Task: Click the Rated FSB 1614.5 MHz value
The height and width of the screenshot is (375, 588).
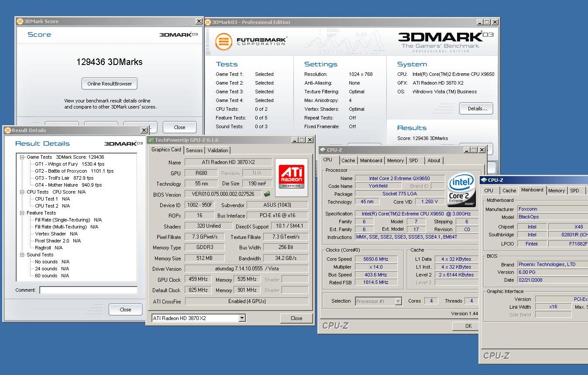Action: (375, 282)
